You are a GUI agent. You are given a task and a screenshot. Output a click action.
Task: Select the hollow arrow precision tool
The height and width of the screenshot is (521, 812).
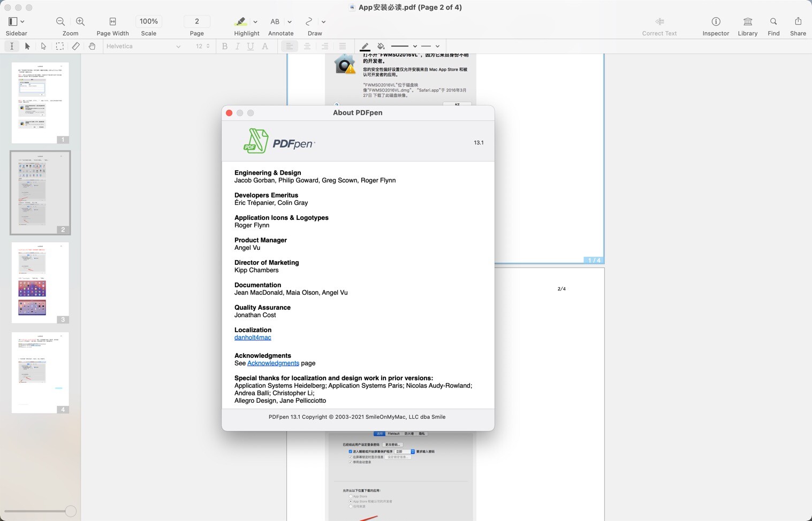tap(43, 46)
